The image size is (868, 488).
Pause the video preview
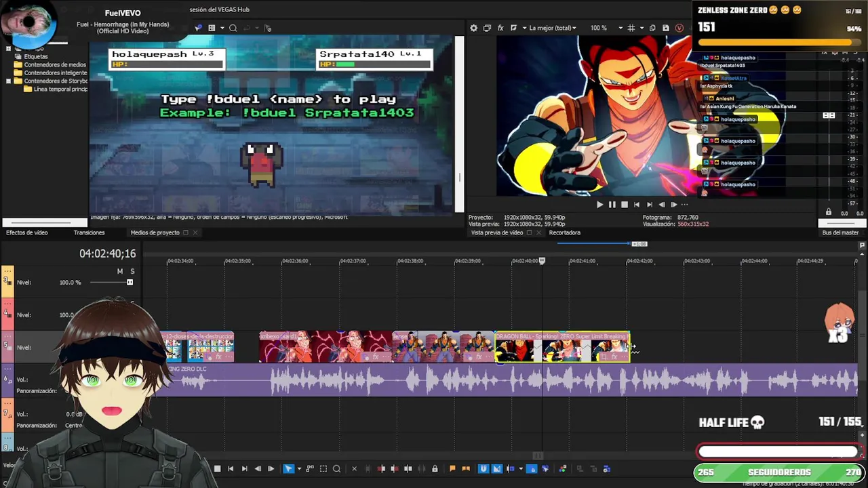click(612, 204)
